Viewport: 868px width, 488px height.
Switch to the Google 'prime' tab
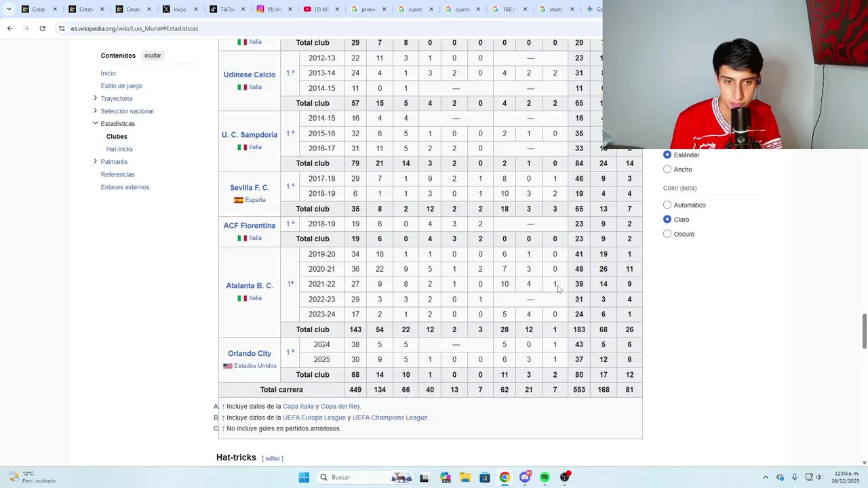(x=368, y=9)
